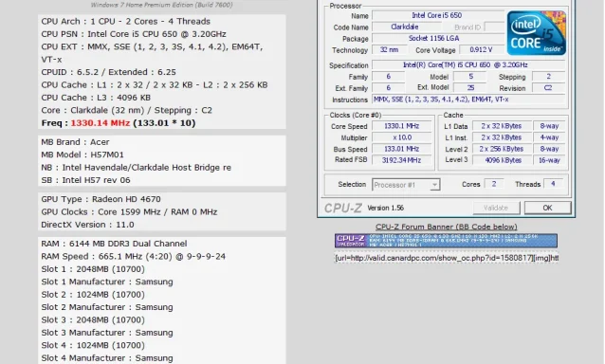Image resolution: width=605 pixels, height=364 pixels.
Task: Click the 'Version 1.56' text in CPU-Z
Action: [x=385, y=208]
